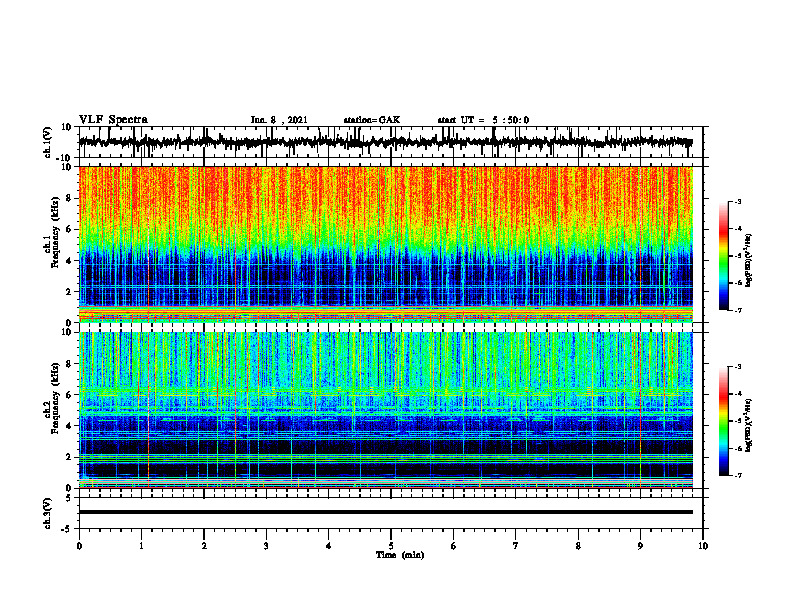The width and height of the screenshot is (792, 612).
Task: Click the ch.1 spectrogram color bar
Action: click(723, 256)
